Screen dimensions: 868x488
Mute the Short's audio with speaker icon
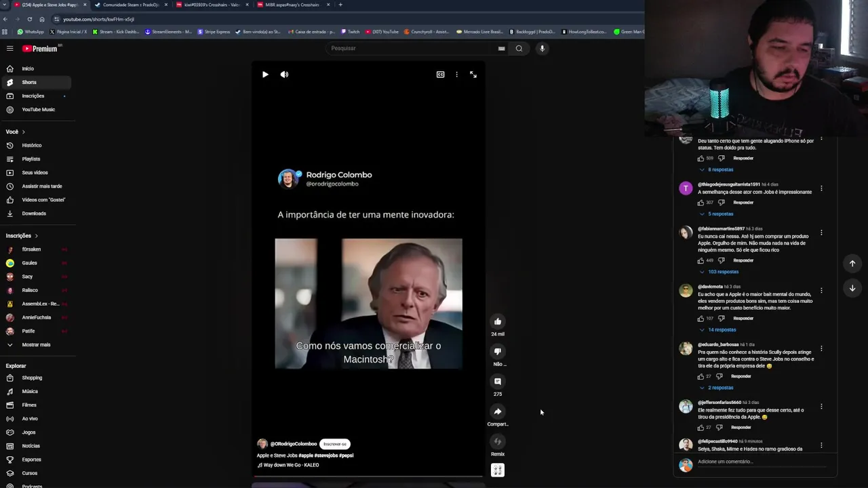[284, 75]
